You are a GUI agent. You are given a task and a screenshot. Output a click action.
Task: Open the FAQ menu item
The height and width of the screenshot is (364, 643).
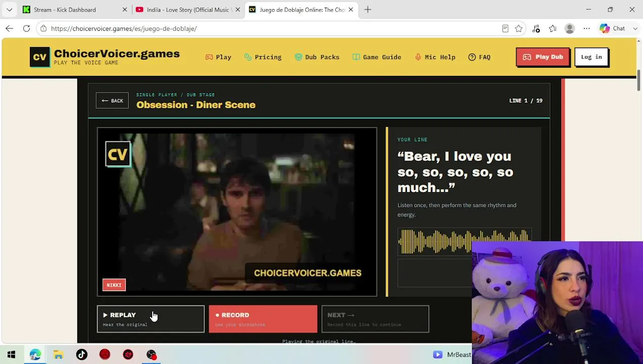pyautogui.click(x=479, y=57)
